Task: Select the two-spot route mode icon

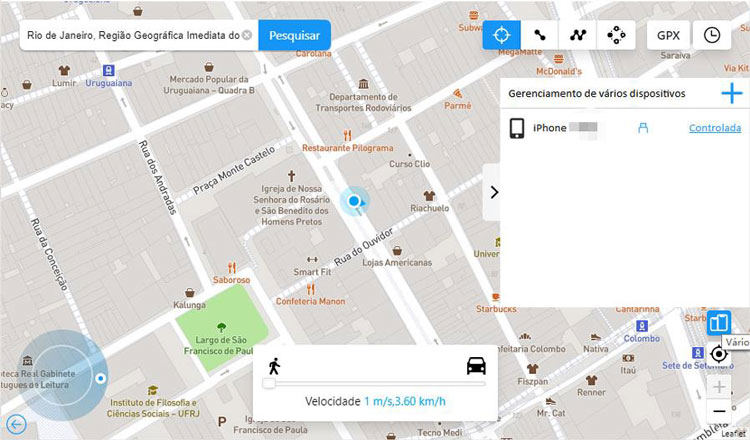Action: pyautogui.click(x=540, y=34)
